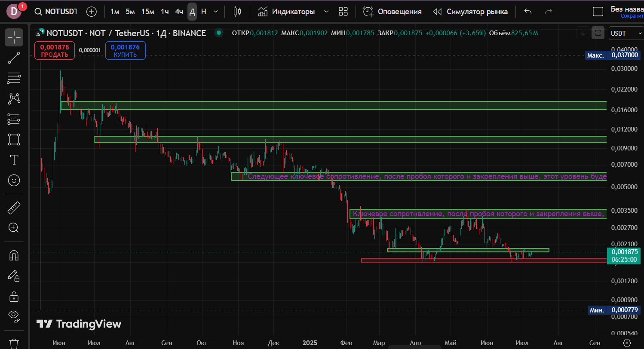Expand the timeframe interval dropdown chevron
This screenshot has width=644, height=349.
(x=216, y=12)
